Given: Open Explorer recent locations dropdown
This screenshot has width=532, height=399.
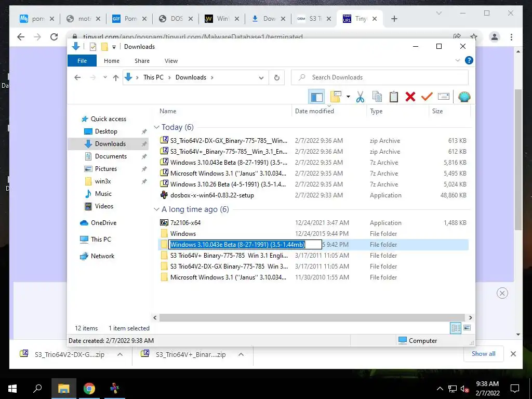Looking at the screenshot, I should click(105, 77).
